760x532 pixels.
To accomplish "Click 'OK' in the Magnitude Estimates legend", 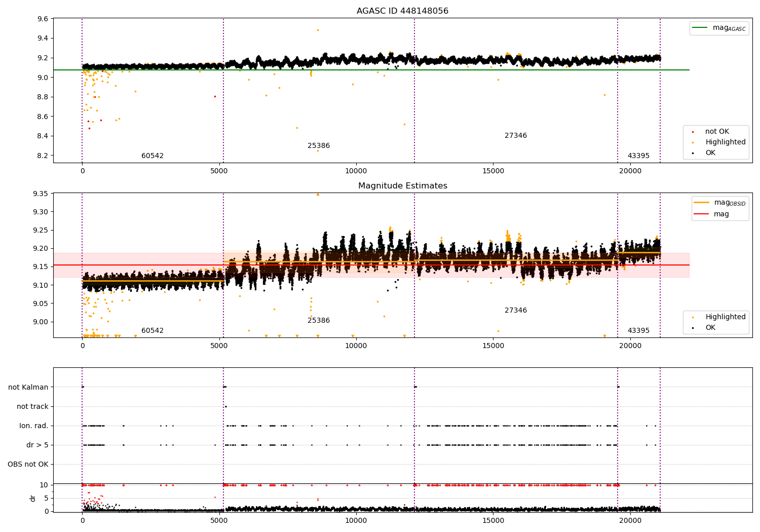I will [710, 328].
